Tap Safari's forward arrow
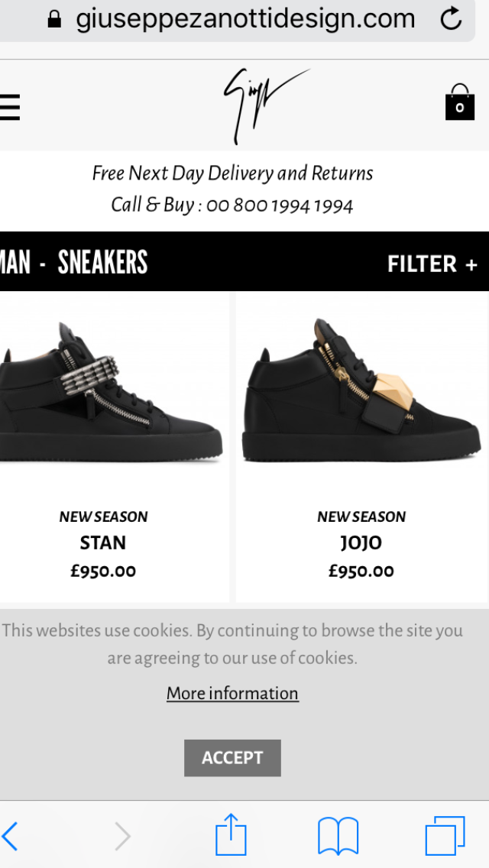 coord(122,836)
